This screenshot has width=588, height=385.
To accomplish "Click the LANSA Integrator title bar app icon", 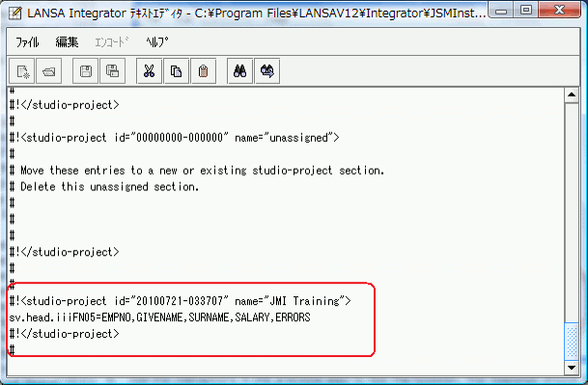I will coord(15,14).
